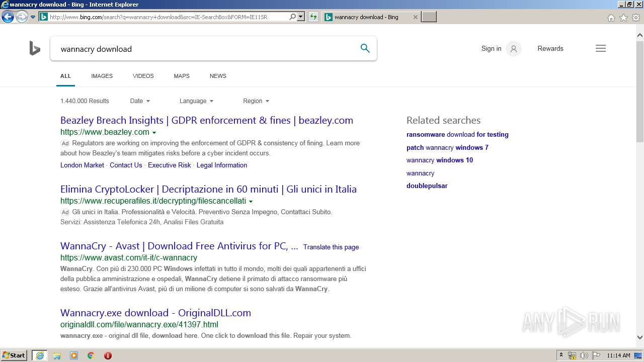644x362 pixels.
Task: Click the 'doublepulsar' related search
Action: pos(427,186)
